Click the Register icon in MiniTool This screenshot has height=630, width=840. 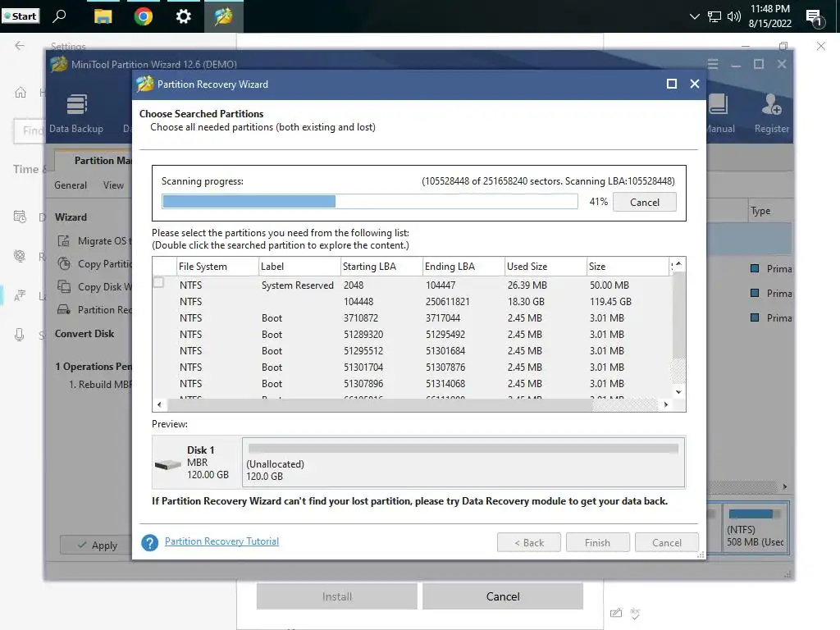pyautogui.click(x=771, y=113)
